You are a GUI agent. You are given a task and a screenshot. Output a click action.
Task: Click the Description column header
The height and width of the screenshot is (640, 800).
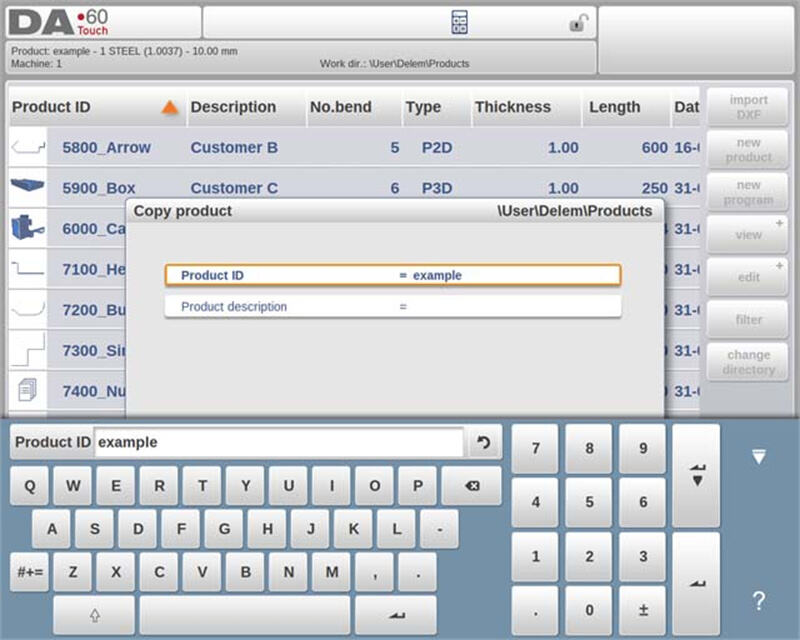233,107
